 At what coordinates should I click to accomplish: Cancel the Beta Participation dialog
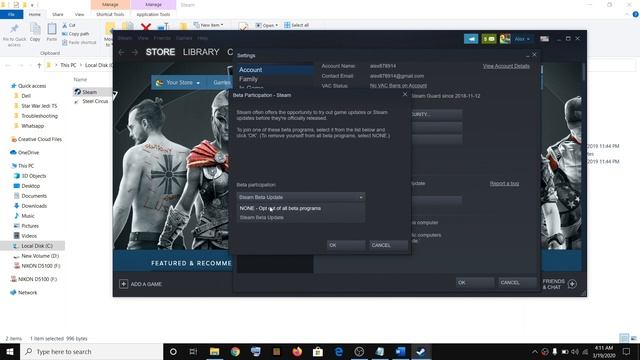[x=388, y=245]
